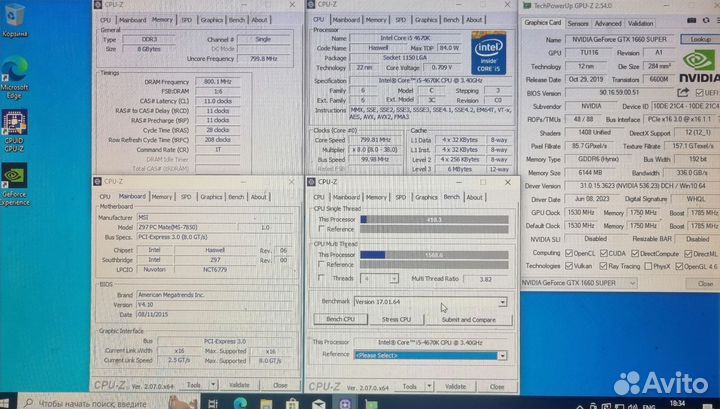Click the purple CPU-Z taskbar icon

(x=345, y=404)
